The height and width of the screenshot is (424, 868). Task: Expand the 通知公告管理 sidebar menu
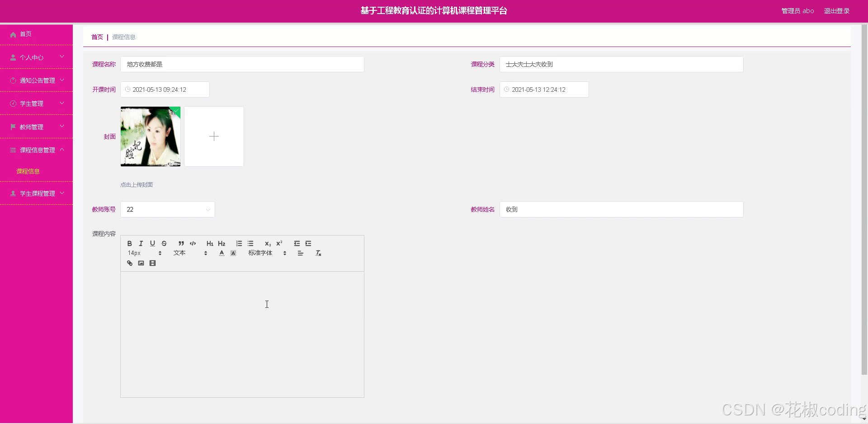pyautogui.click(x=36, y=80)
